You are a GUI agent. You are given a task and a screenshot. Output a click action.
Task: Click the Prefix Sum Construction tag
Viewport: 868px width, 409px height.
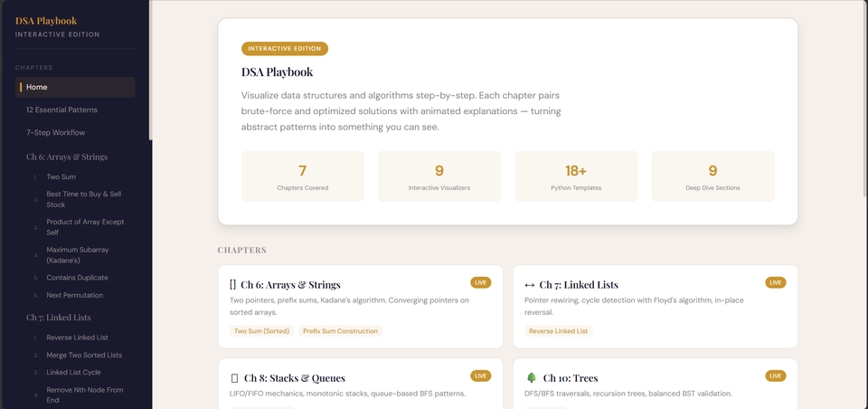tap(341, 331)
